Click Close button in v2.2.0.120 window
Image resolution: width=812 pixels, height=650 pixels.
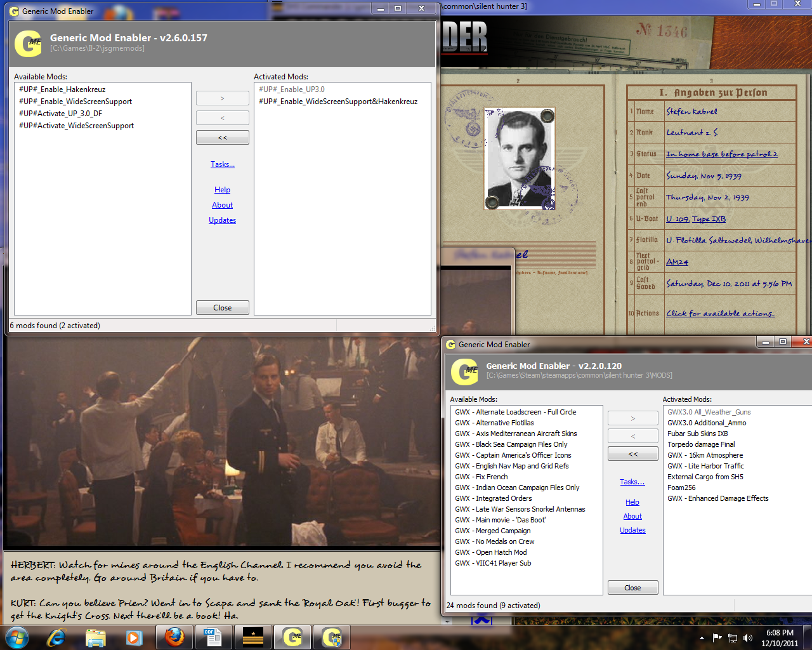click(633, 588)
